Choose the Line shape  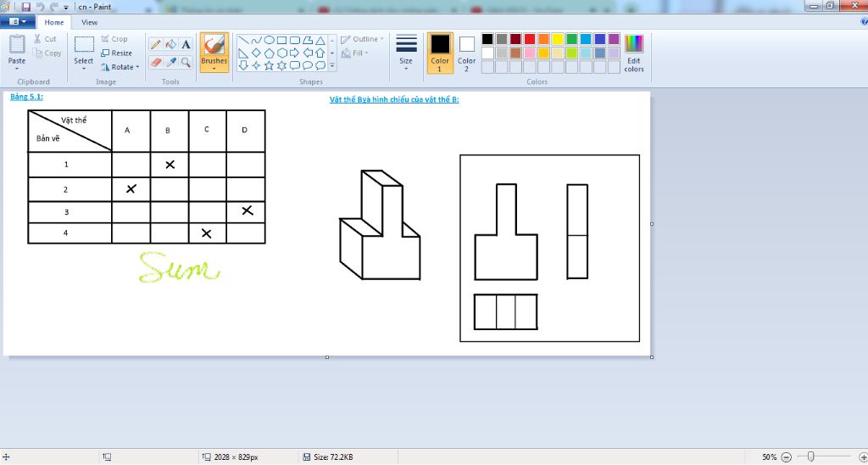point(243,41)
